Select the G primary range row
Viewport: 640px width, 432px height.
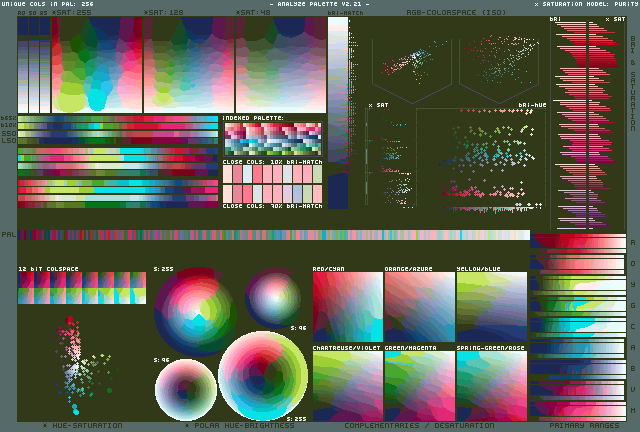[x=578, y=306]
